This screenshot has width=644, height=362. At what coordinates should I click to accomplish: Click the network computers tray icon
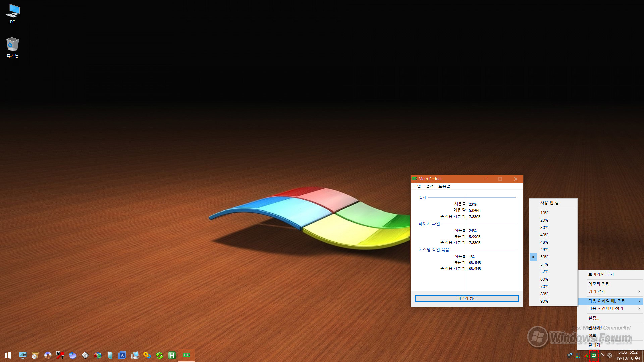point(570,355)
